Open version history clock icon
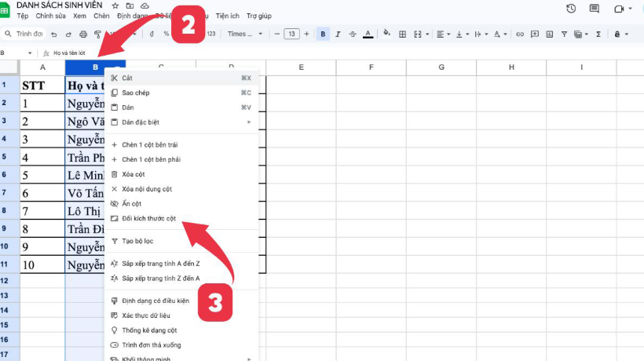This screenshot has width=644, height=361. (571, 9)
